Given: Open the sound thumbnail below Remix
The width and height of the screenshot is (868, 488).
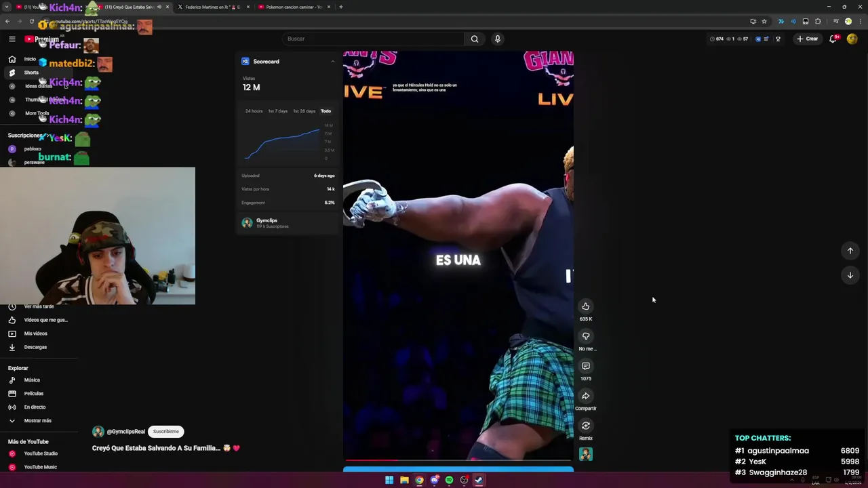Looking at the screenshot, I should pyautogui.click(x=586, y=454).
